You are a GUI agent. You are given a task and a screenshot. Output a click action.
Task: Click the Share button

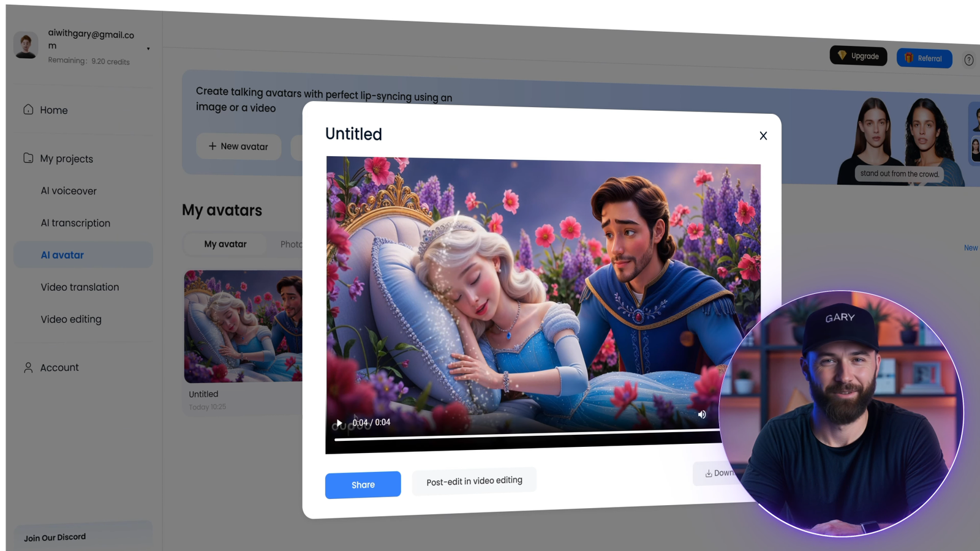(x=363, y=485)
